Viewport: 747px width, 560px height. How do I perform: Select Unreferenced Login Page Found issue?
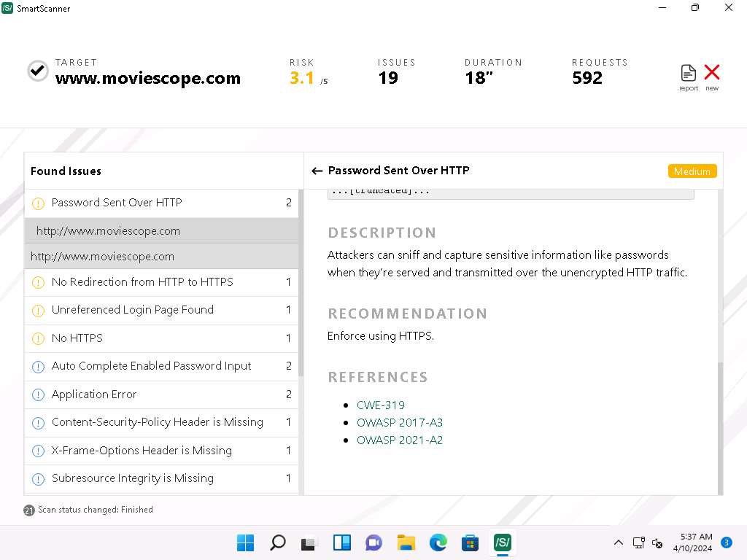[132, 310]
